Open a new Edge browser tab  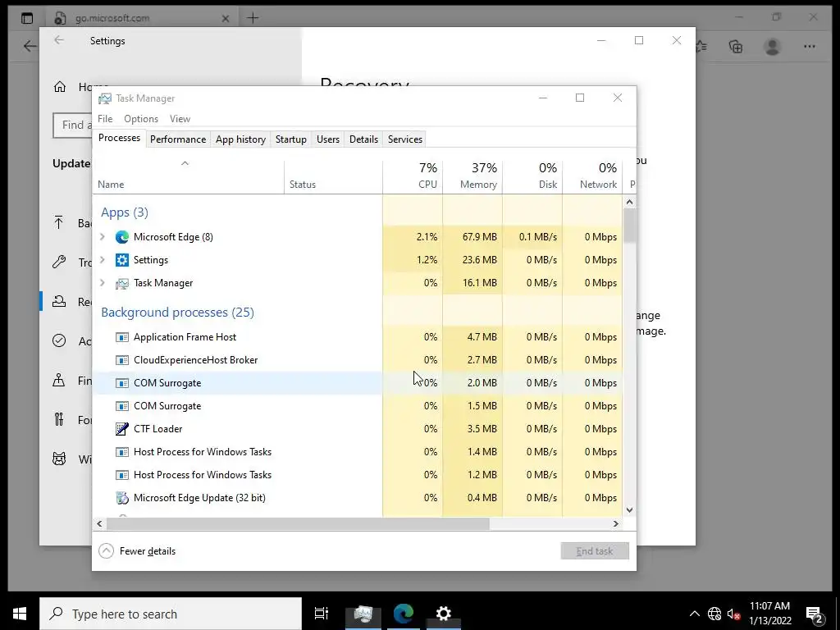coord(253,18)
